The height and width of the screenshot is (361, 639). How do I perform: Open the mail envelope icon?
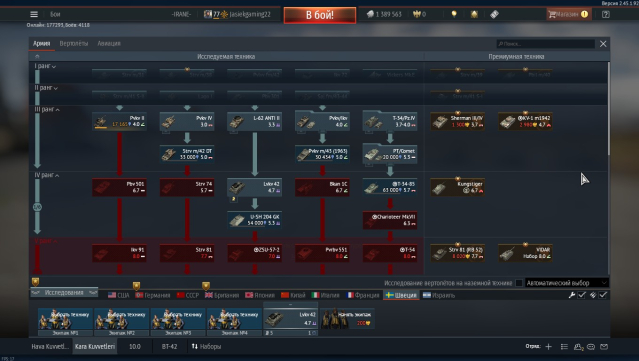coord(604,346)
